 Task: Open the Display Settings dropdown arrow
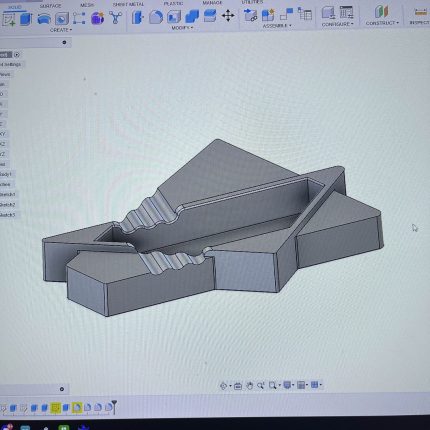[x=293, y=386]
